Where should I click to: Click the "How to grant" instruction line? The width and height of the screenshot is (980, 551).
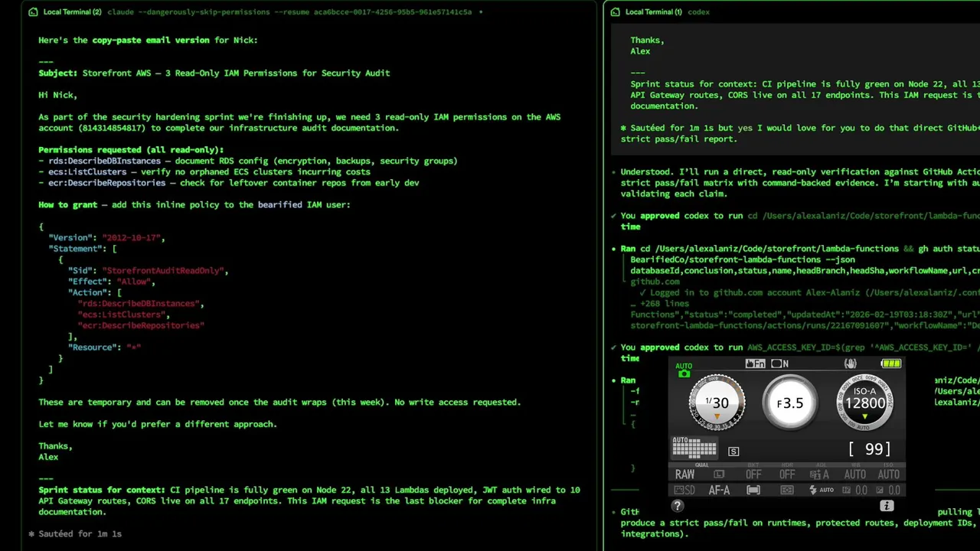pyautogui.click(x=194, y=205)
